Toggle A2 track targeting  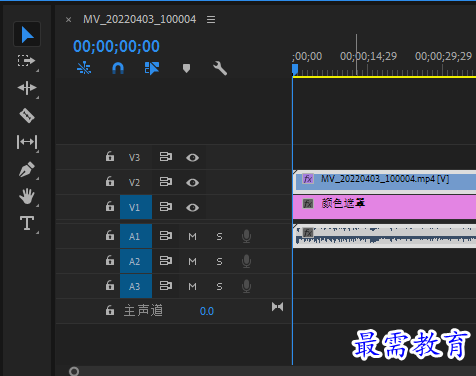pyautogui.click(x=136, y=261)
